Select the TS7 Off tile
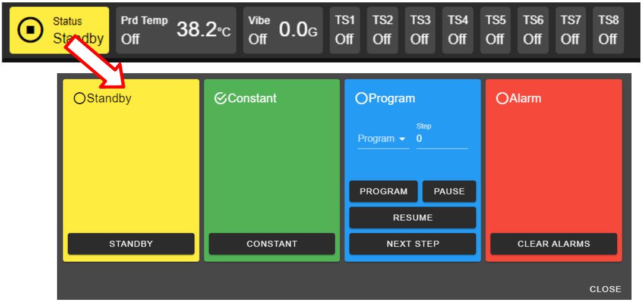This screenshot has height=304, width=644. coord(570,30)
